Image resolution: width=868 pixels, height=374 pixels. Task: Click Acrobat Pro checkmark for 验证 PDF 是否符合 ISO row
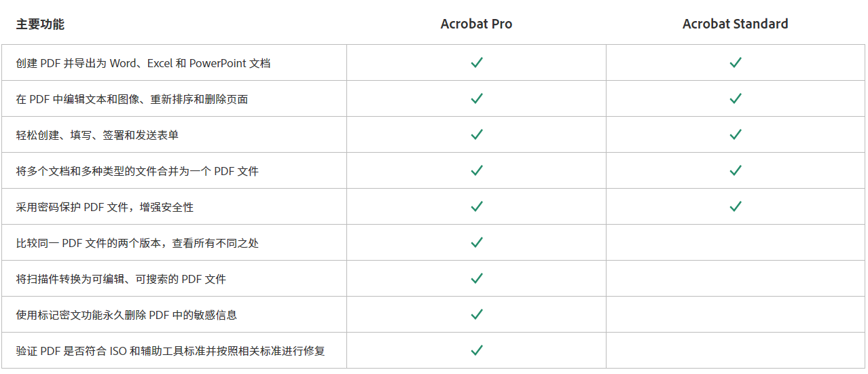[x=477, y=350]
